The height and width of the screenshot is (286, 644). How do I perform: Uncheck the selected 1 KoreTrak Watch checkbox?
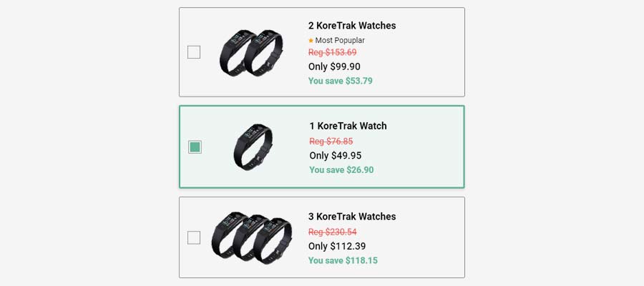tap(195, 147)
